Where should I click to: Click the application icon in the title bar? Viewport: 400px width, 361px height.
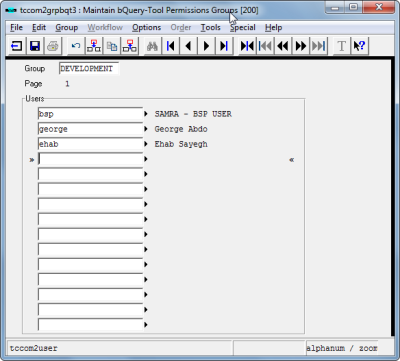click(x=11, y=10)
